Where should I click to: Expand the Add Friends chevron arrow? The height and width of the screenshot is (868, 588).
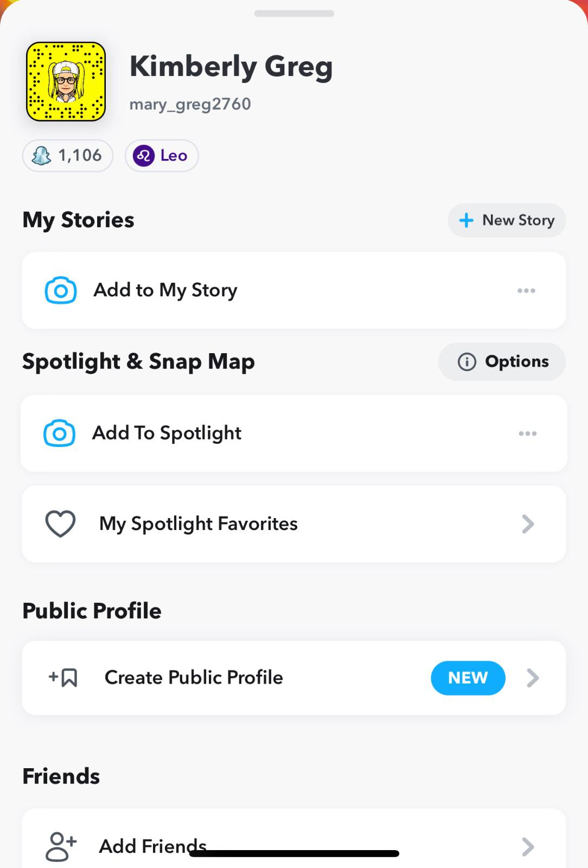tap(528, 846)
